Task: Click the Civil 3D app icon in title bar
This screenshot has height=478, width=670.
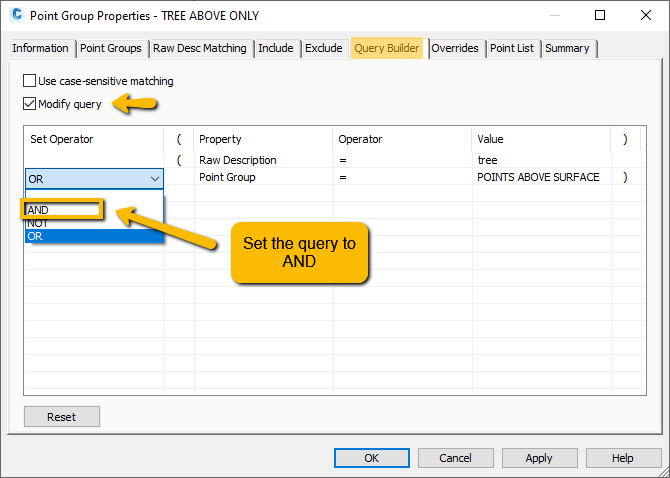Action: pos(16,16)
